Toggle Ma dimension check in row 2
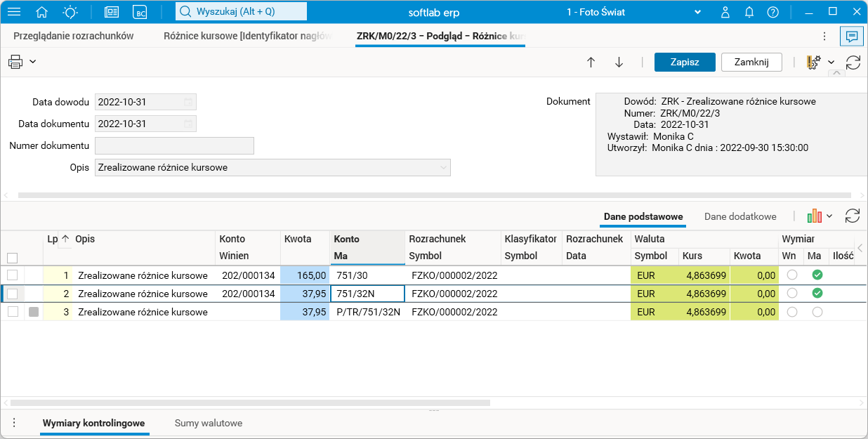The height and width of the screenshot is (439, 868). point(817,294)
